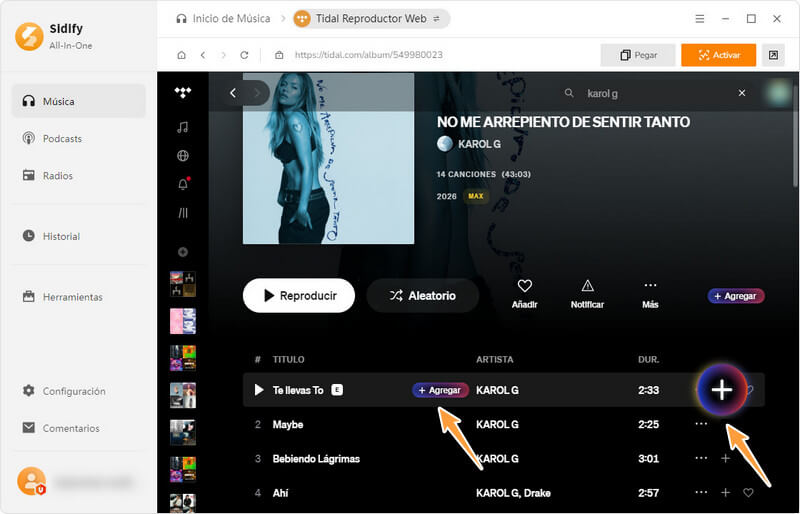Image resolution: width=800 pixels, height=514 pixels.
Task: Open first playlist thumbnail in Tidal sidebar
Action: (x=183, y=284)
